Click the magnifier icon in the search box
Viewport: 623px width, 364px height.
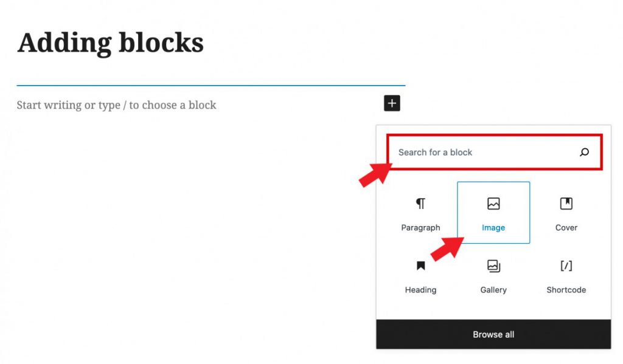point(584,152)
